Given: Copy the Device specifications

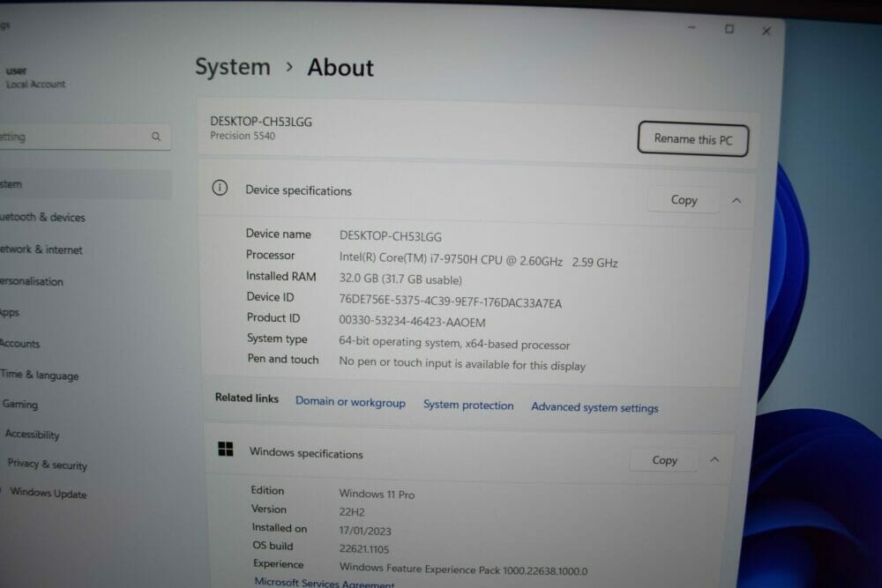Looking at the screenshot, I should [684, 200].
